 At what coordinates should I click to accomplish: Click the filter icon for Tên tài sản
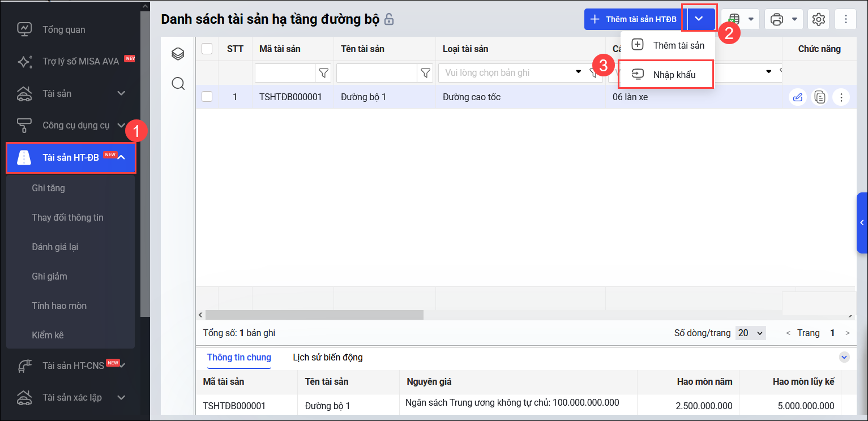[426, 72]
